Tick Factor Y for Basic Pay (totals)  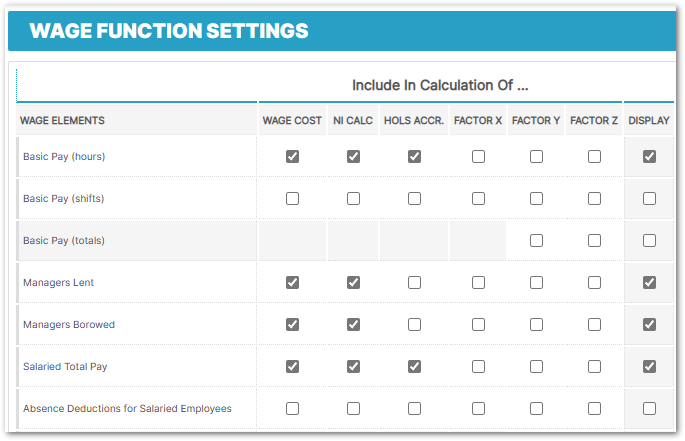click(536, 241)
